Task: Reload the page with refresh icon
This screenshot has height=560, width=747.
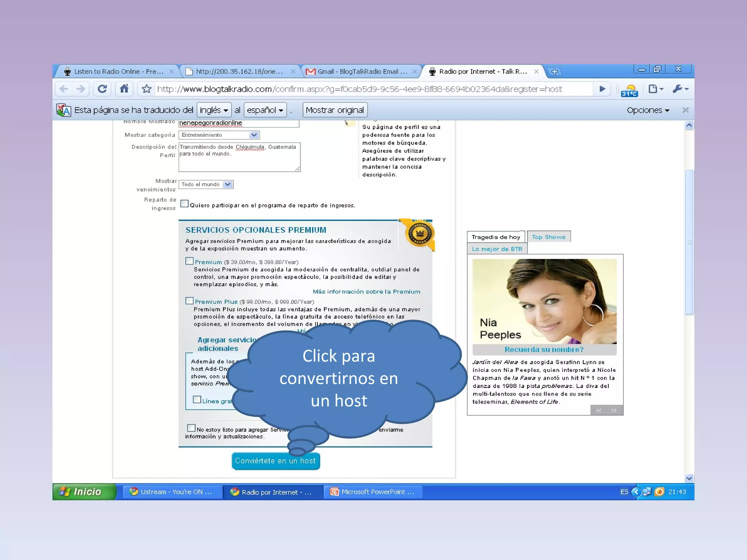Action: pyautogui.click(x=102, y=89)
